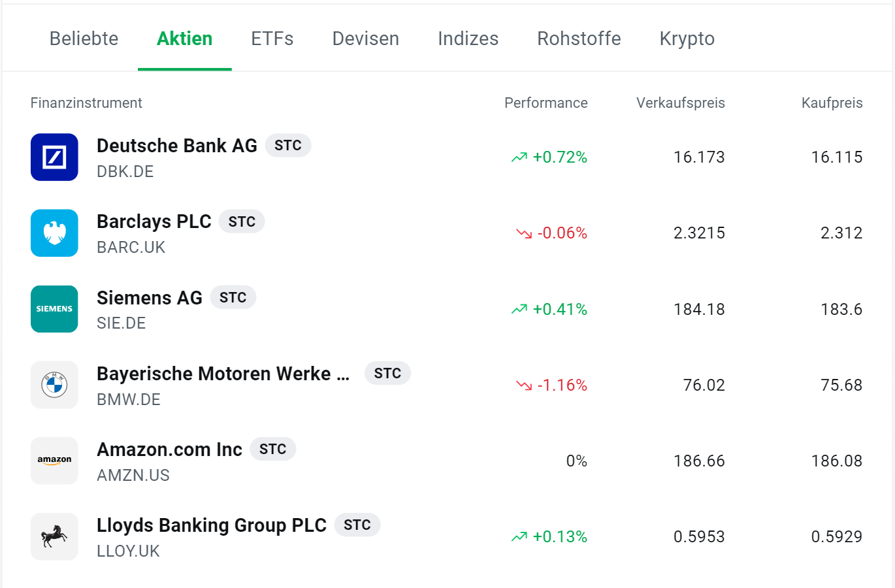The width and height of the screenshot is (895, 588).
Task: Click the Siemens logo icon
Action: (54, 309)
